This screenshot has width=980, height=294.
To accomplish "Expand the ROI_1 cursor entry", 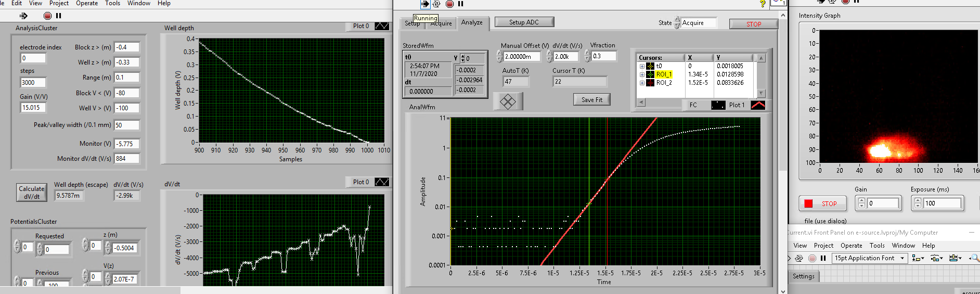I will tap(642, 74).
